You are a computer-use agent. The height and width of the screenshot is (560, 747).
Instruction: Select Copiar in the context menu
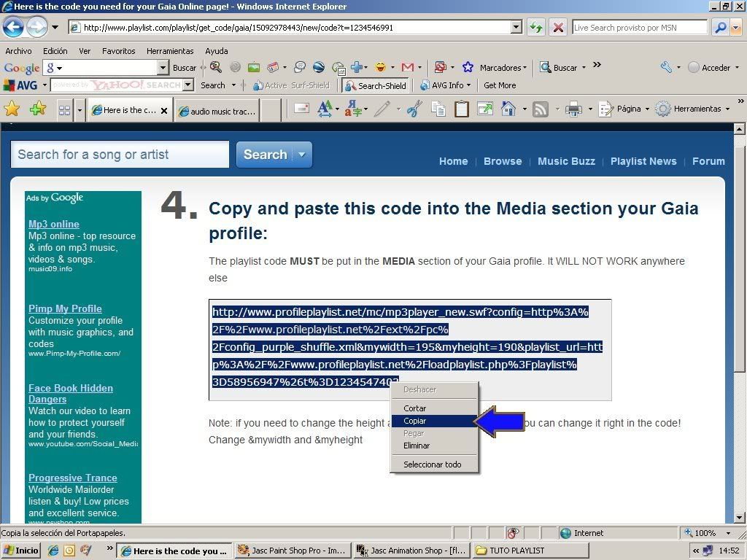[433, 421]
